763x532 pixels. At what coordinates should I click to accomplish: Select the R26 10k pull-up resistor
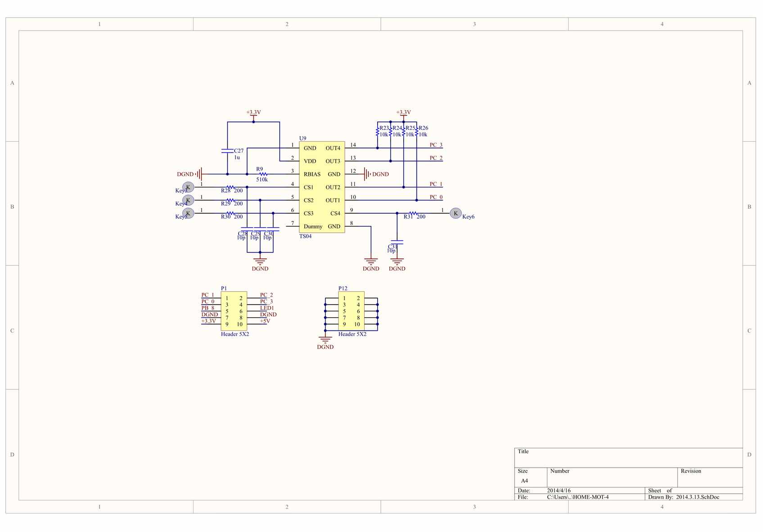coord(416,131)
